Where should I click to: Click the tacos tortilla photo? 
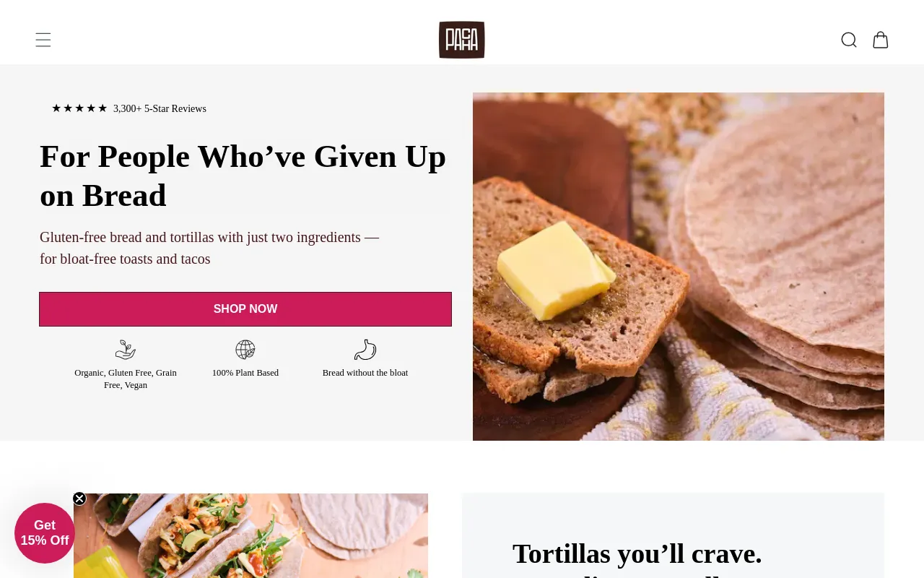tap(250, 535)
